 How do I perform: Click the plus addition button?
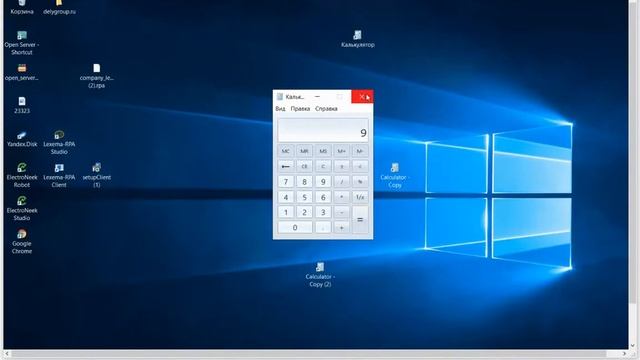coord(342,227)
